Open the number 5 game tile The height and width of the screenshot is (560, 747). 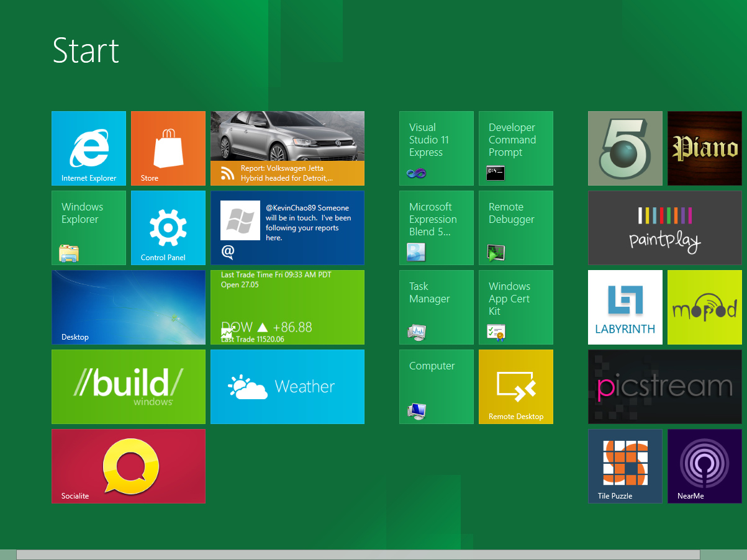[x=625, y=148]
